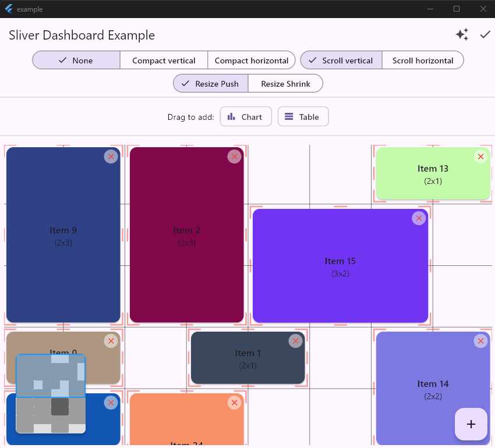
Task: Click the checkmark icon in the app bar
Action: coord(485,35)
